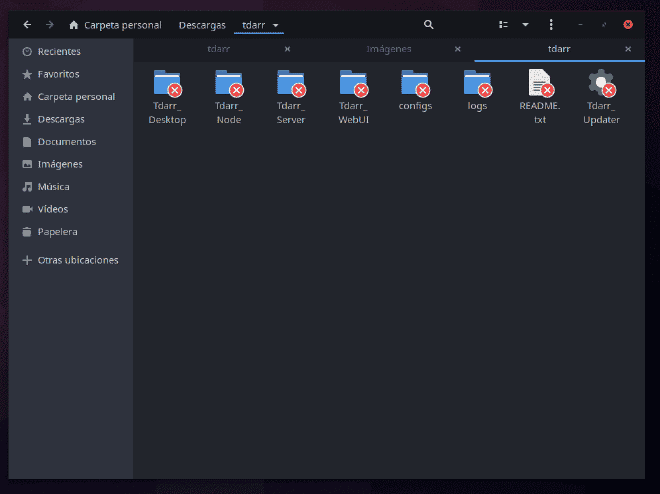Open Carpeta personal in the sidebar
The height and width of the screenshot is (494, 660).
pyautogui.click(x=71, y=97)
